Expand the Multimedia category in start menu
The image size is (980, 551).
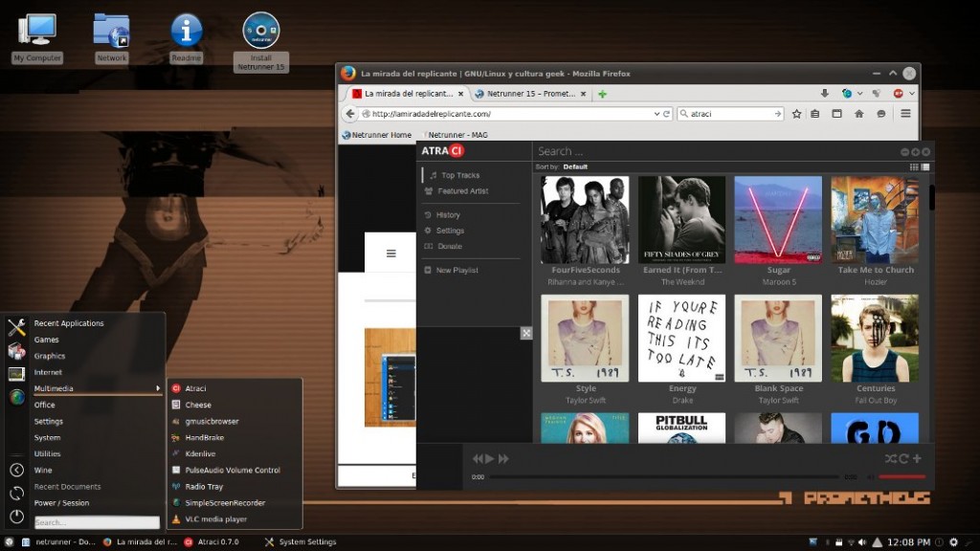pos(97,388)
